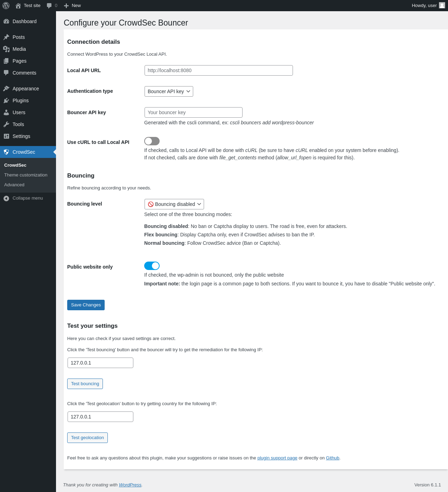This screenshot has height=492, width=448.
Task: Open the Settings menu label
Action: [21, 136]
